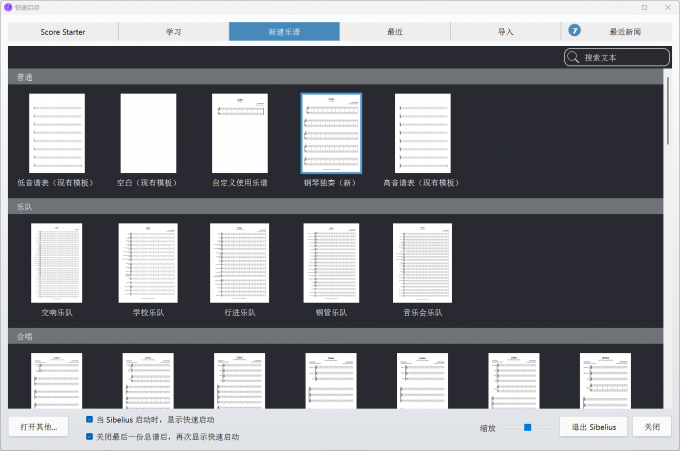Screen dimensions: 680x451
Task: Choose the 空白 blank score template
Action: coord(148,134)
